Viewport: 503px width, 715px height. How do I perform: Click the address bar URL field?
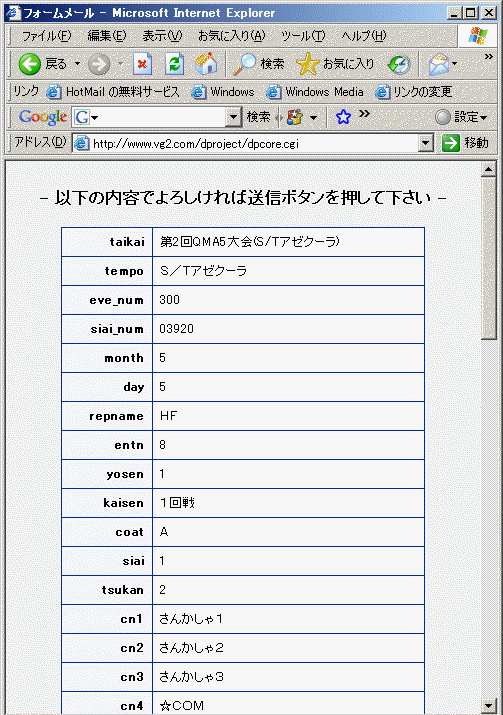(x=254, y=144)
